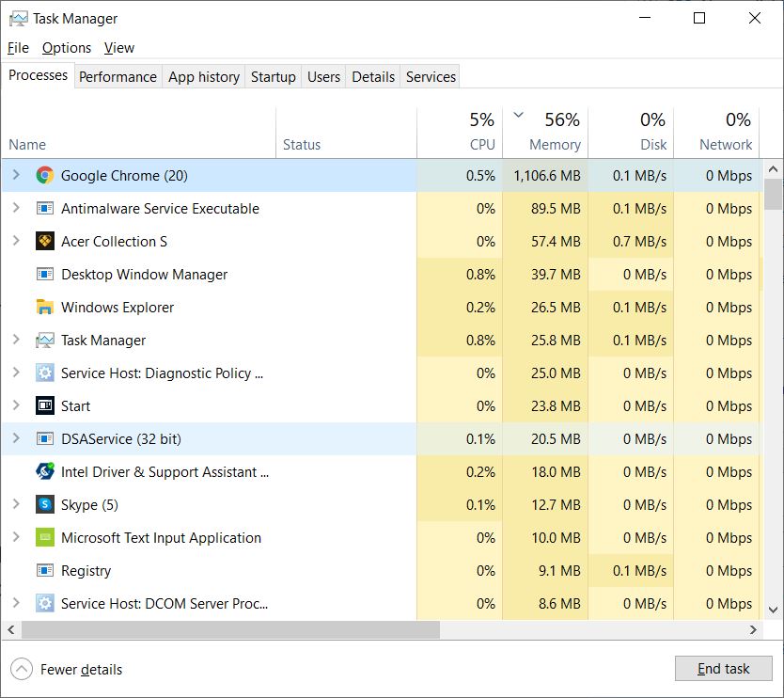Expand the Google Chrome (20) process group
The height and width of the screenshot is (698, 784).
click(16, 175)
